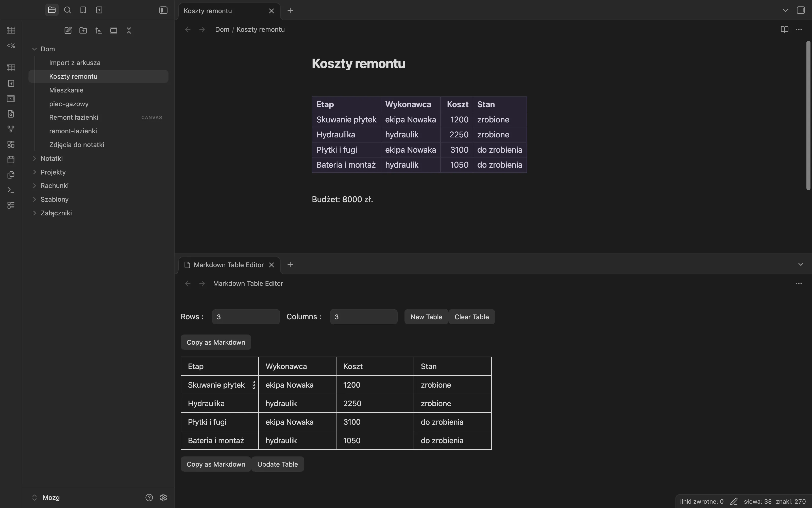
Task: Expand the Załączniki folder
Action: [x=34, y=213]
